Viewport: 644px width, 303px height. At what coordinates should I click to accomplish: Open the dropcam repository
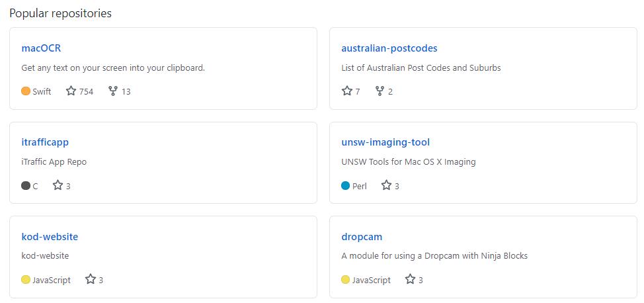coord(362,237)
